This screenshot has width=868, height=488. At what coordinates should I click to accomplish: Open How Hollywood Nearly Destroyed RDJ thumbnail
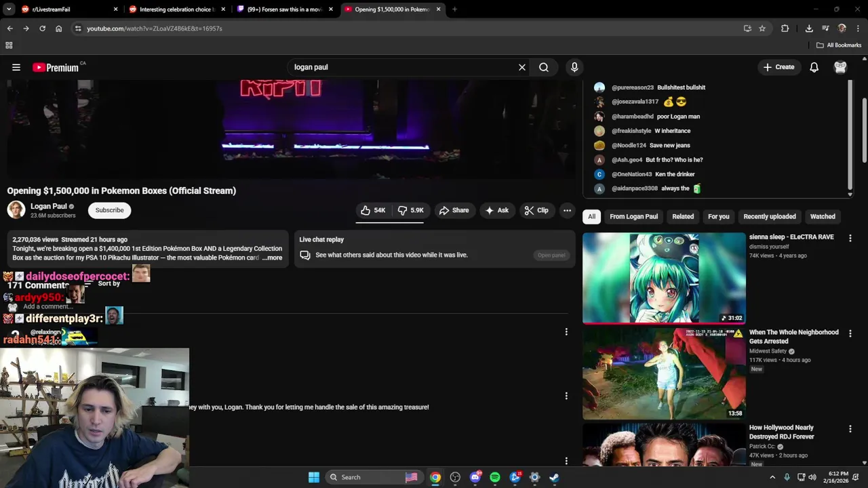[664, 445]
